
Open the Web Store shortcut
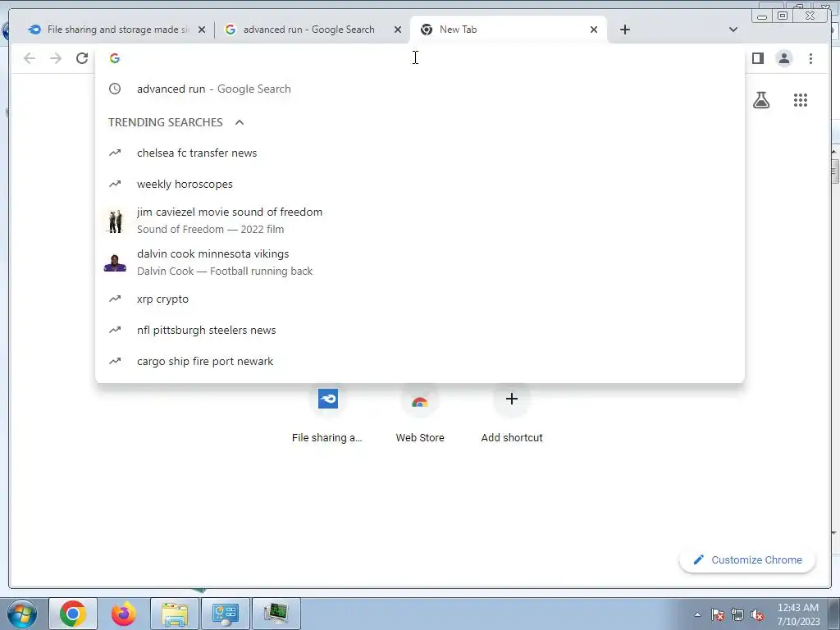(420, 415)
